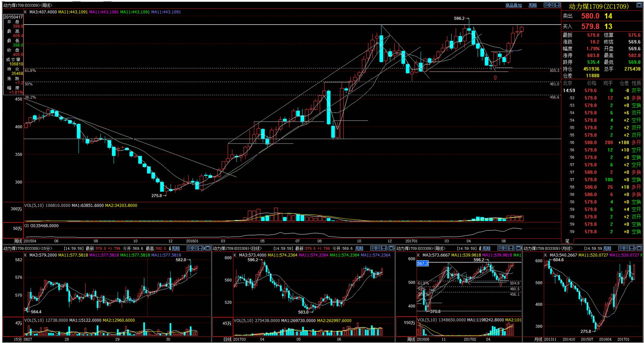Click the left-arrow icon in the main weekly chart header
The image size is (644, 343).
[x=547, y=5]
